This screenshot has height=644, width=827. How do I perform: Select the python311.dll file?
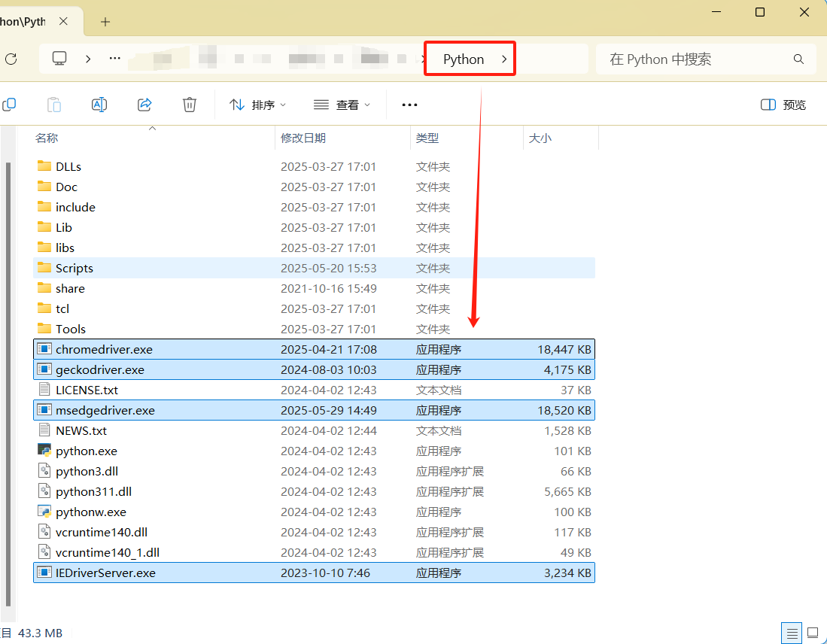pyautogui.click(x=314, y=491)
